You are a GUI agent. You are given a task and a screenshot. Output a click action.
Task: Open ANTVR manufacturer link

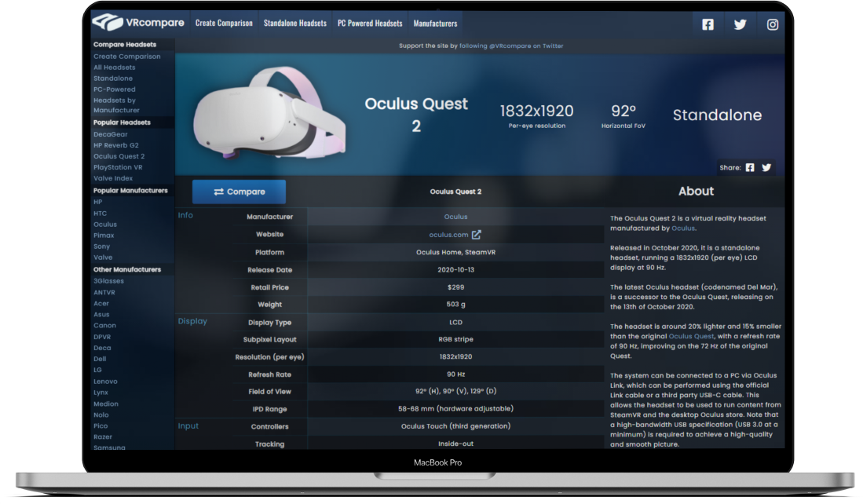tap(104, 293)
